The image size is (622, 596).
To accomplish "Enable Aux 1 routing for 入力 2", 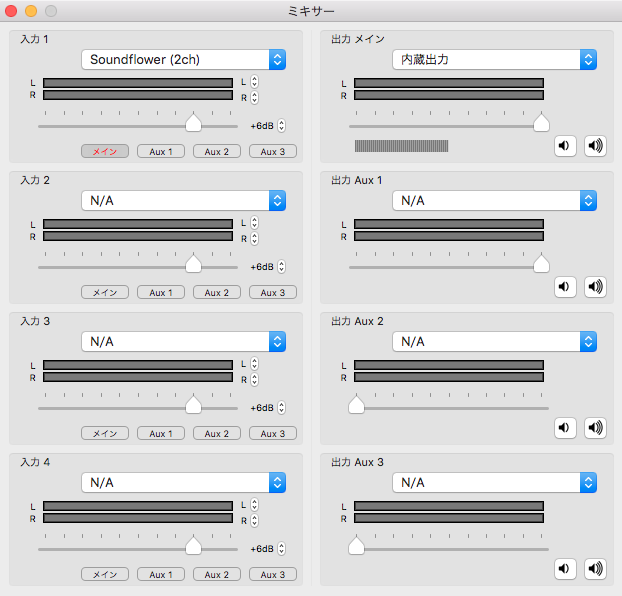I will click(161, 292).
